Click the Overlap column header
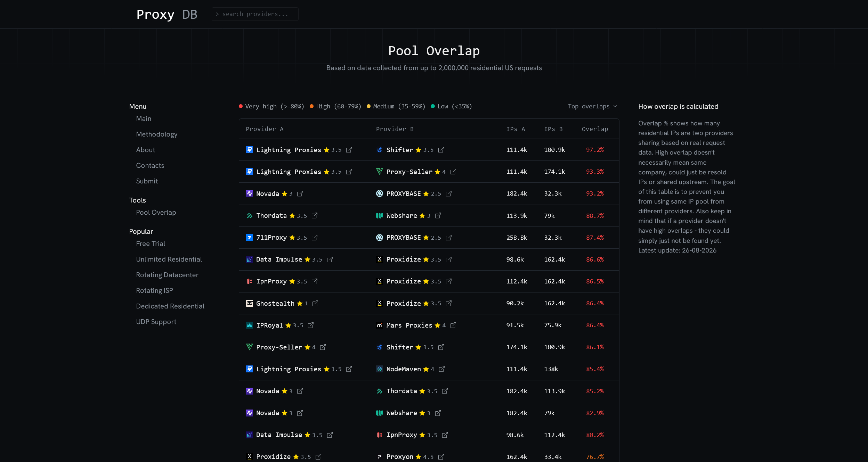Image resolution: width=868 pixels, height=462 pixels. [x=595, y=129]
